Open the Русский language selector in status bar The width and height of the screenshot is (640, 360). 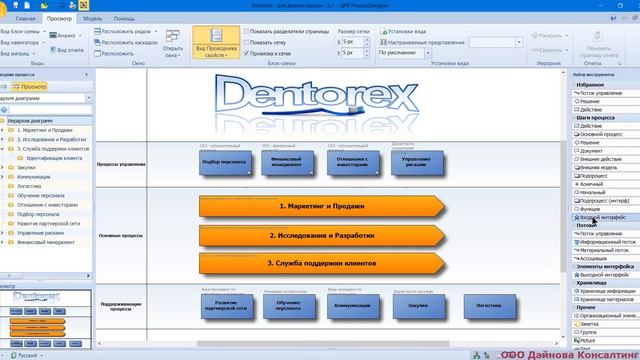(27, 356)
